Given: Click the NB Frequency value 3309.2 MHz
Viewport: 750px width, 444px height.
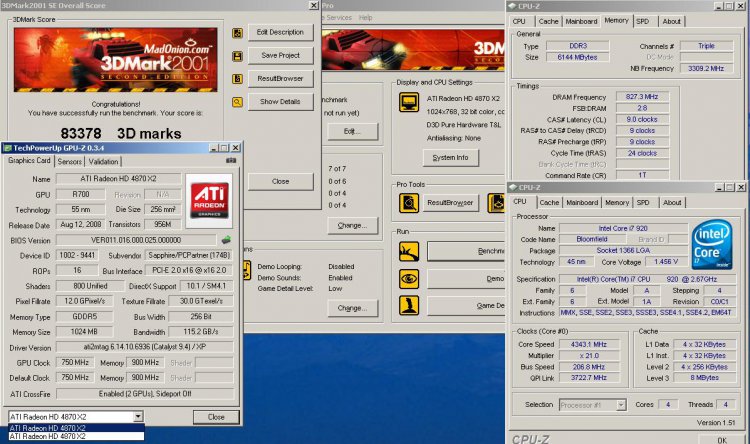Looking at the screenshot, I should click(706, 68).
